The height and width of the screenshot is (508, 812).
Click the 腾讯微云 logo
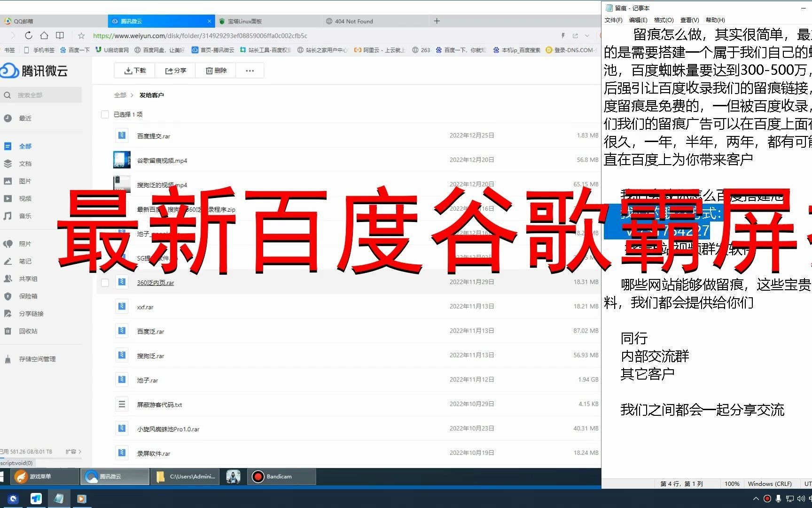34,71
